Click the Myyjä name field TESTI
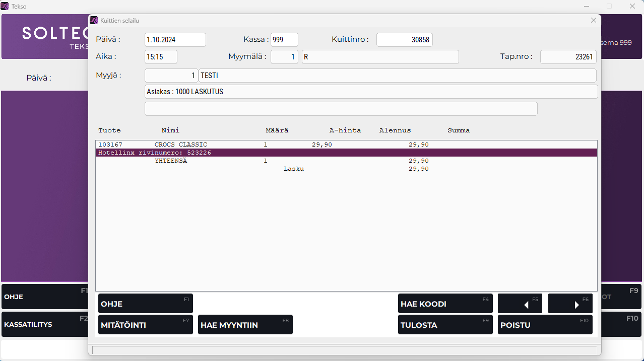The image size is (644, 361). click(397, 76)
